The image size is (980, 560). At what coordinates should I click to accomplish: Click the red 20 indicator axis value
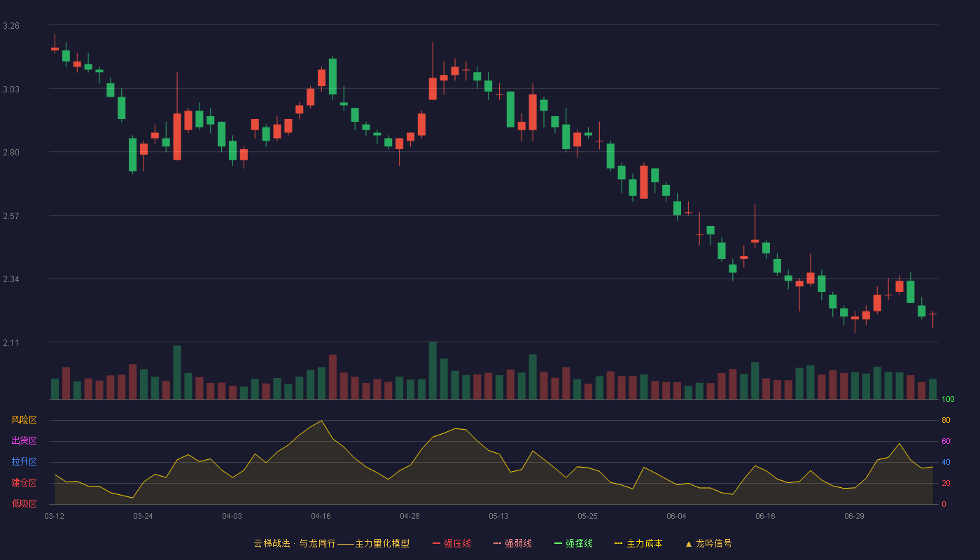946,484
